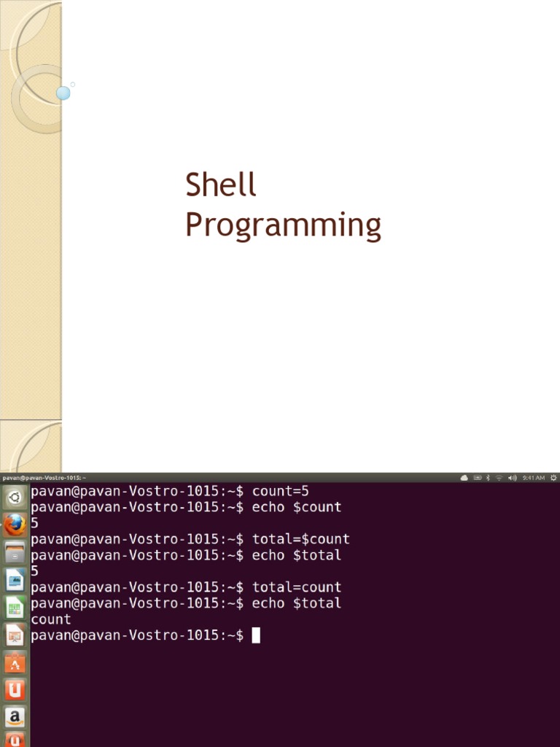
Task: Open the Files manager launcher icon
Action: (x=15, y=553)
